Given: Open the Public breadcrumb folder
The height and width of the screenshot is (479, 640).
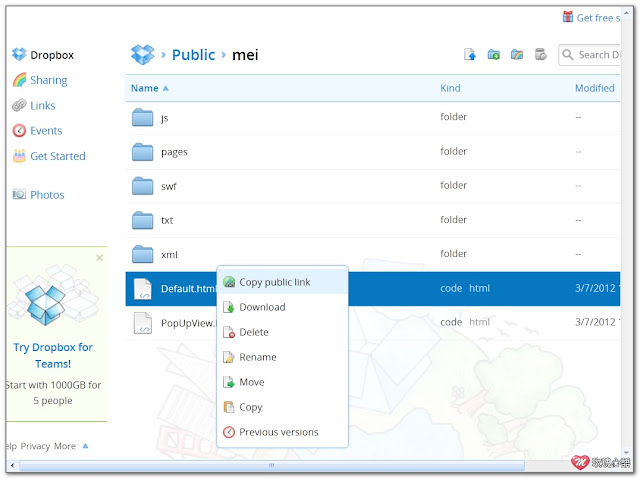Looking at the screenshot, I should (193, 55).
